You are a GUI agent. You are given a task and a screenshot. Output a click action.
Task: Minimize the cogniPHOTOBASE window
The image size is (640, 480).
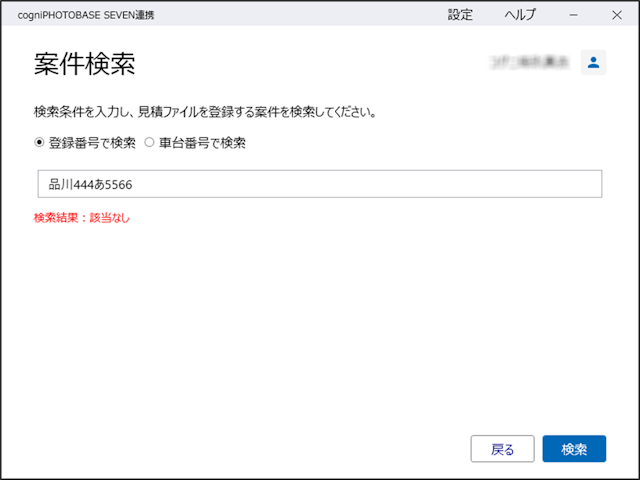point(574,14)
